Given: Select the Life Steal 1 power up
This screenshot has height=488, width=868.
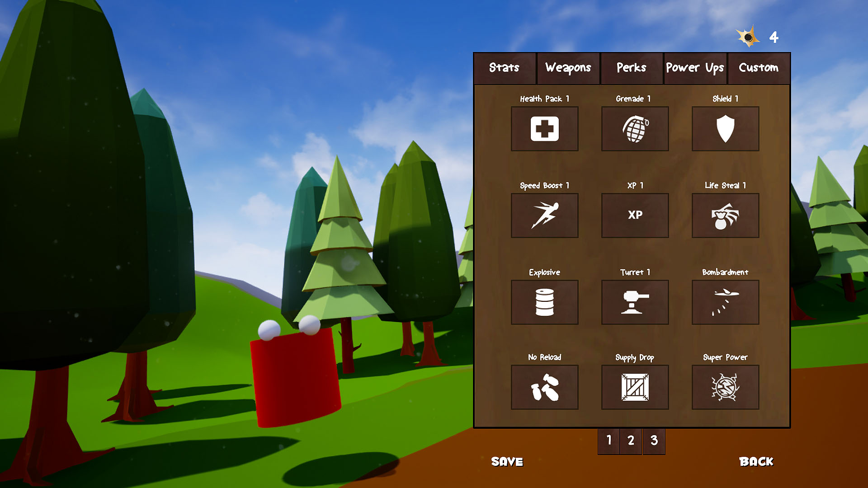Looking at the screenshot, I should coord(725,216).
